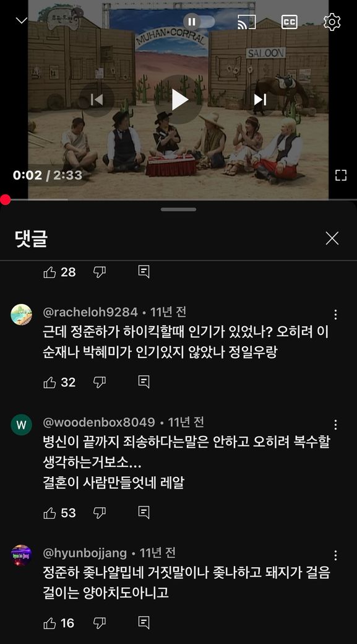Skip to the previous video
This screenshot has width=357, height=644.
(x=97, y=100)
